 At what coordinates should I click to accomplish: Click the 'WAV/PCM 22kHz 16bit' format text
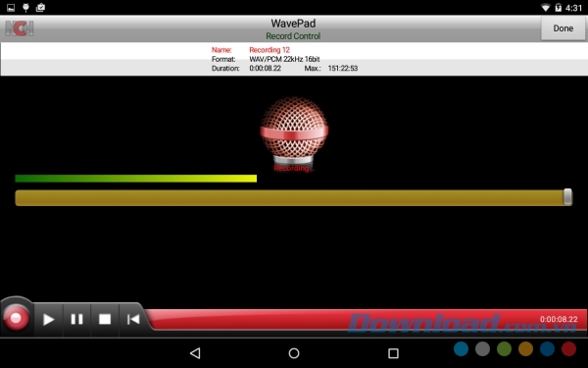coord(284,59)
